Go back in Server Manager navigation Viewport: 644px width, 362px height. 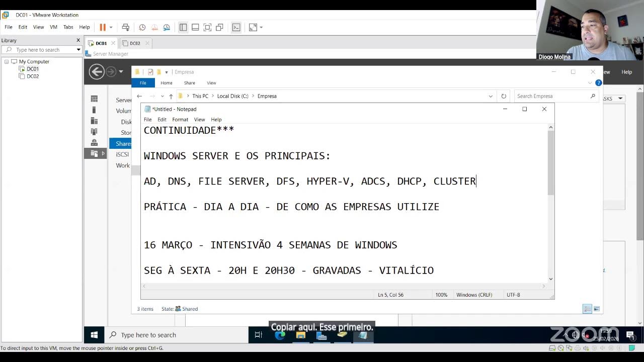point(97,72)
